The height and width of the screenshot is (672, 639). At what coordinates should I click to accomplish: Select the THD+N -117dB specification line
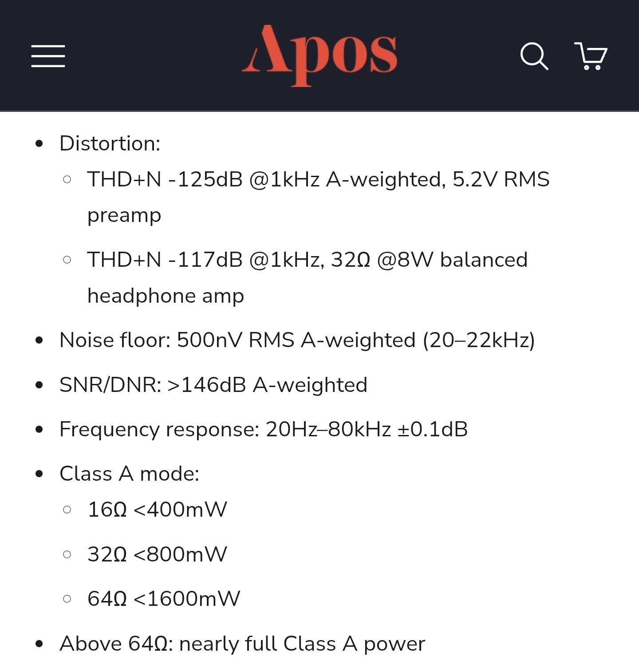(307, 260)
